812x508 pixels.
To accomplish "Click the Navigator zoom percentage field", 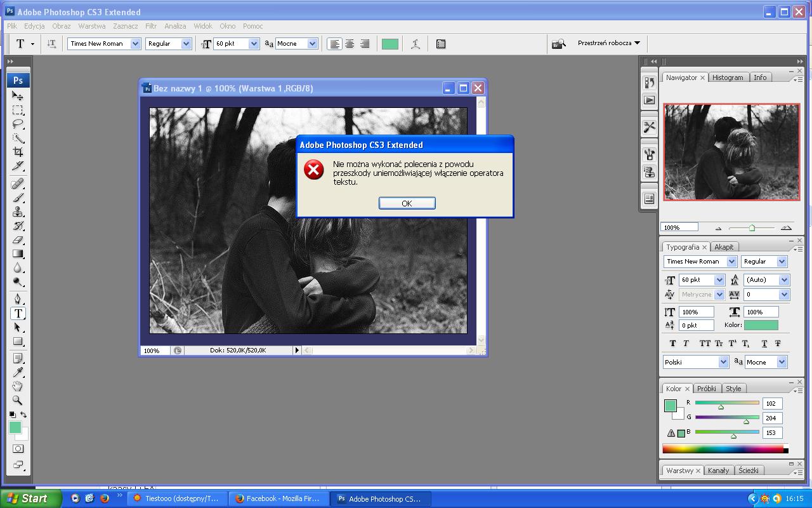I will pos(679,227).
